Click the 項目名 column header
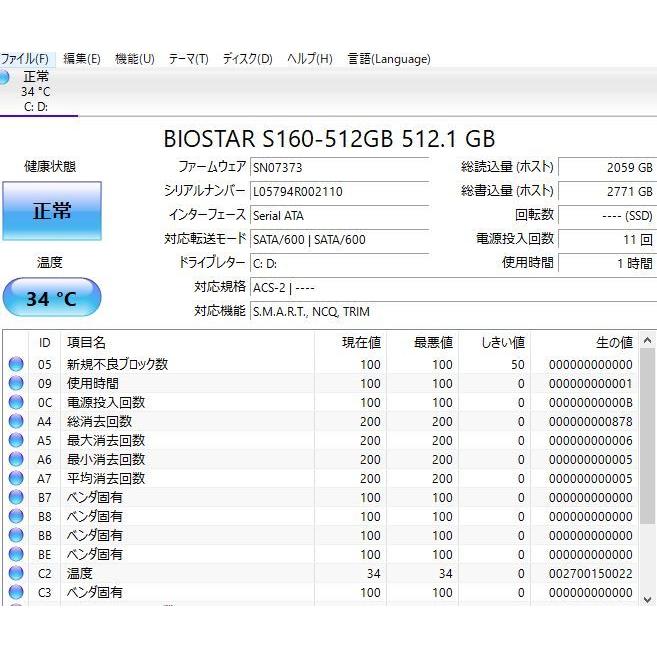Viewport: 657px width, 657px height. click(187, 342)
